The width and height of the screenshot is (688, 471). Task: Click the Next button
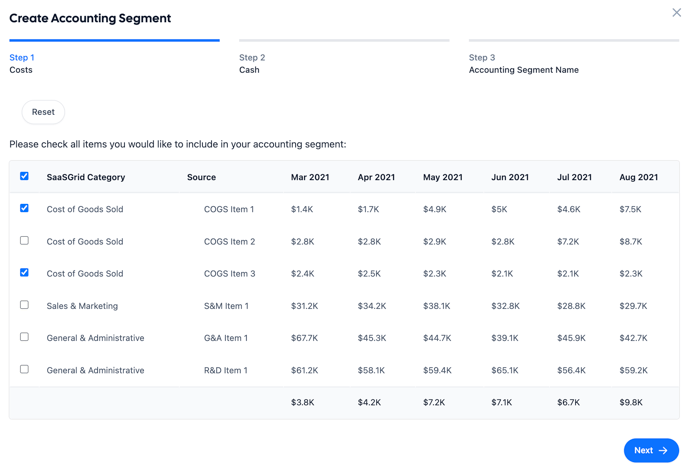pyautogui.click(x=650, y=450)
